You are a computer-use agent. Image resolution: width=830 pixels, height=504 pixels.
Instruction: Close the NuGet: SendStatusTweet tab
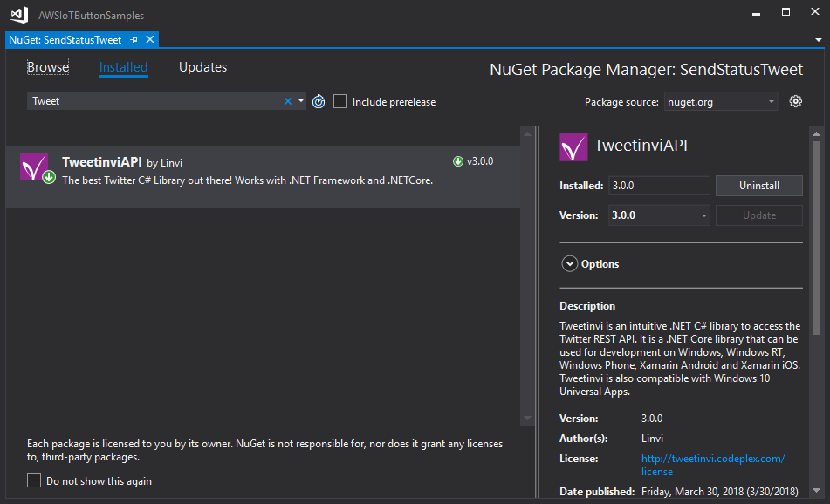(150, 40)
